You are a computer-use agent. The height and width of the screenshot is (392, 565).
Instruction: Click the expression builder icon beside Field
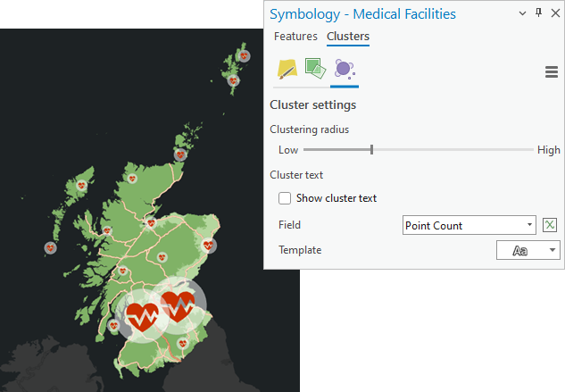coord(551,225)
